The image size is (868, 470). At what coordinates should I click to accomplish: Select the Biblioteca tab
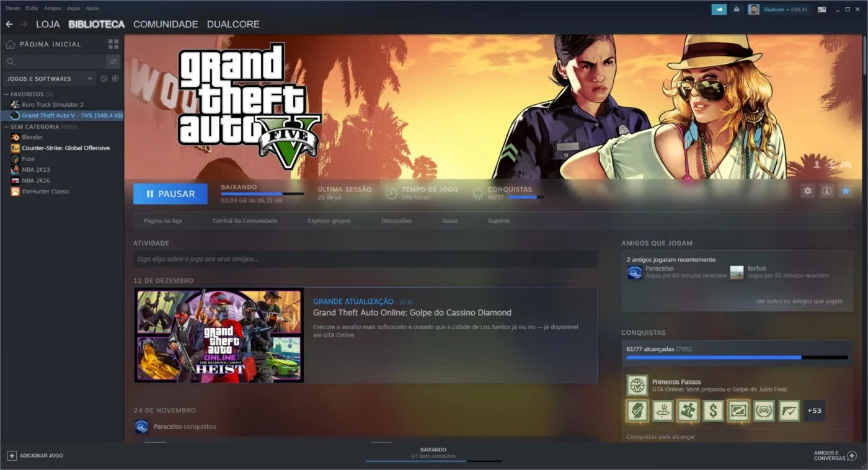[x=97, y=24]
